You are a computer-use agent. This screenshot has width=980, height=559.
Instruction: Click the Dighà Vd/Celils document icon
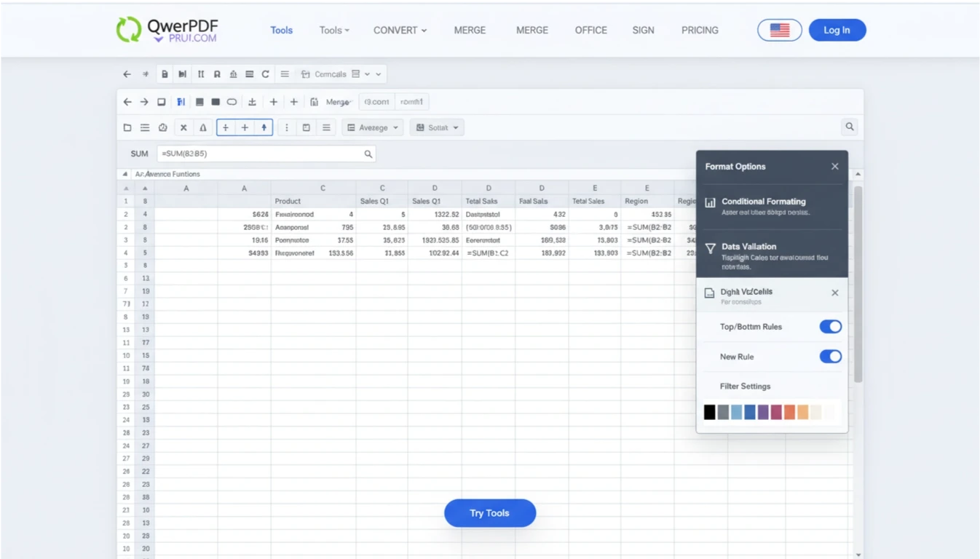coord(709,293)
